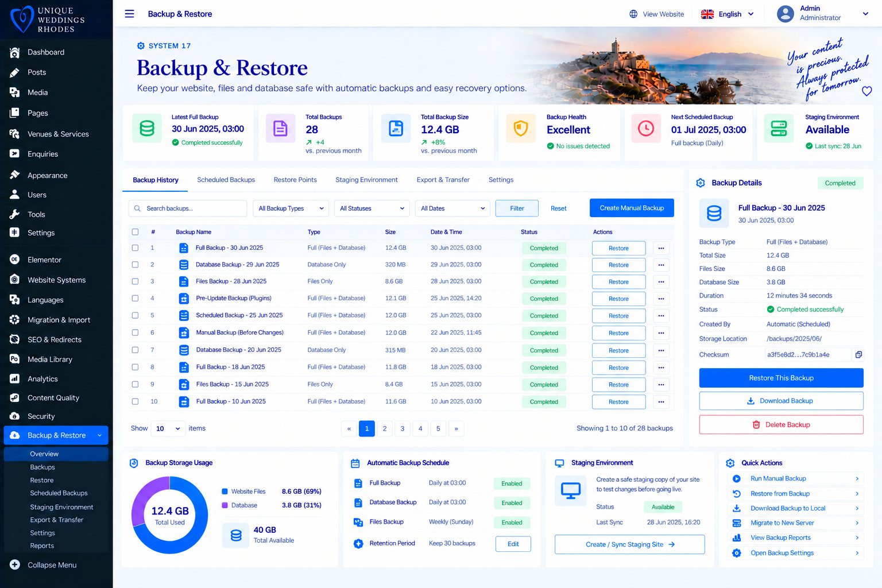This screenshot has height=588, width=882.
Task: Click the Elementor sidebar icon
Action: (15, 260)
